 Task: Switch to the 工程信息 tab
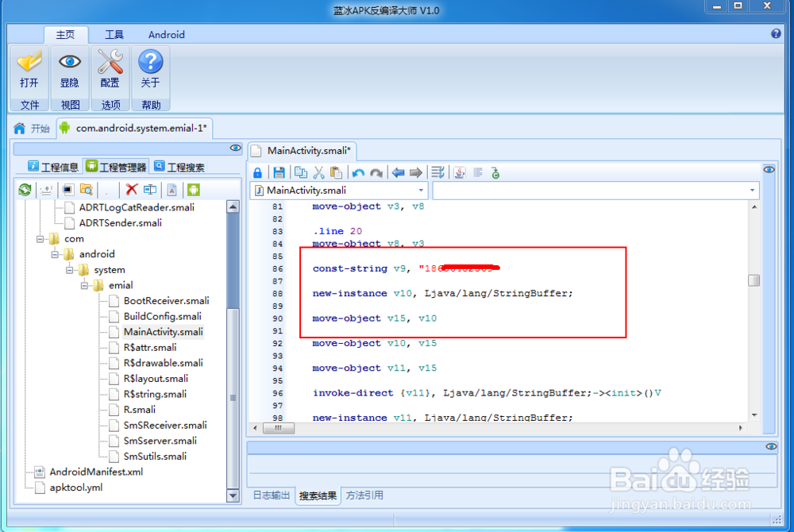(x=53, y=167)
